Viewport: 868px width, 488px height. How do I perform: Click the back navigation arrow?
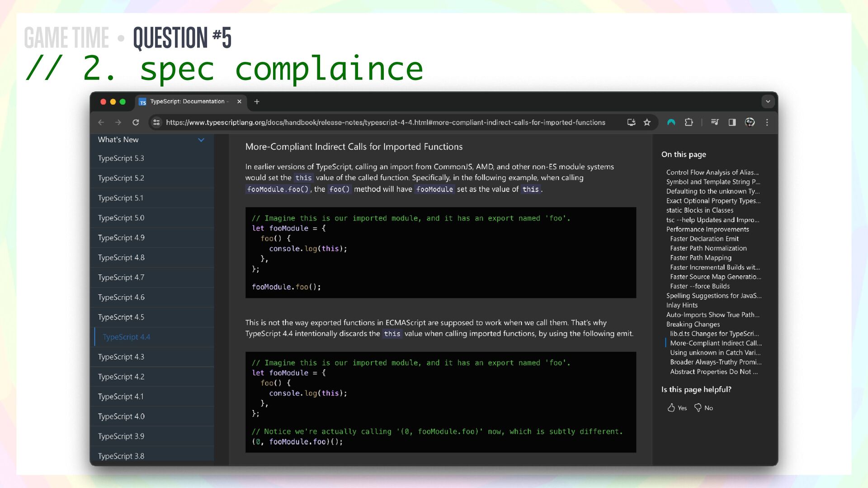[101, 122]
